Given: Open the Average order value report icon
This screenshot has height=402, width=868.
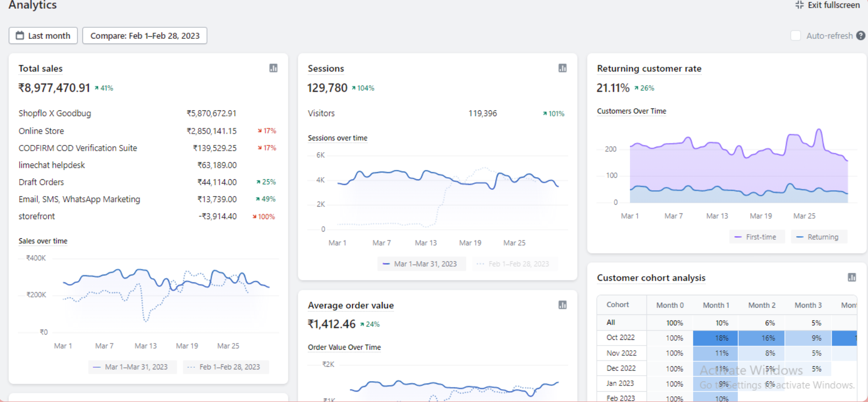Looking at the screenshot, I should [x=563, y=305].
